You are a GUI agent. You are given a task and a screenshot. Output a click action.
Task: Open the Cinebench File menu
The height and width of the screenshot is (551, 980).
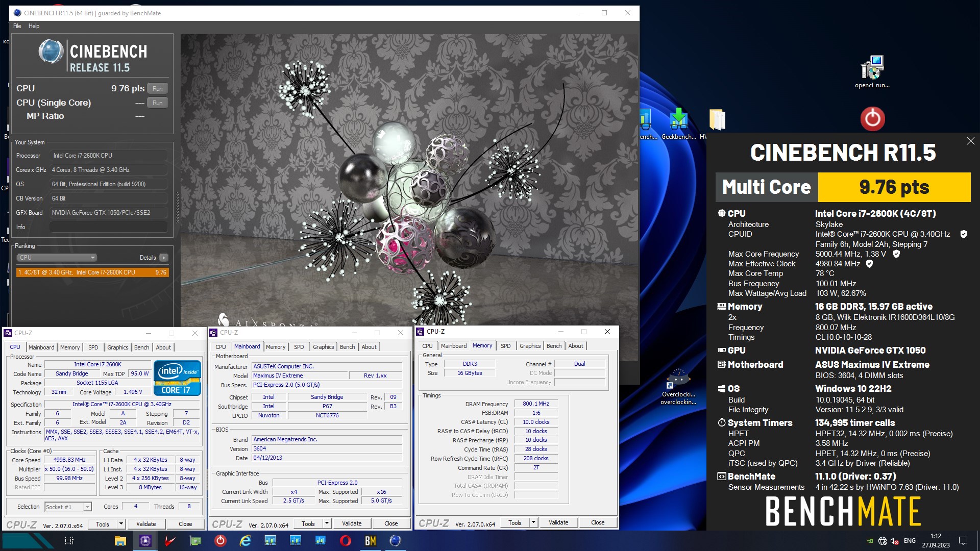tap(17, 26)
